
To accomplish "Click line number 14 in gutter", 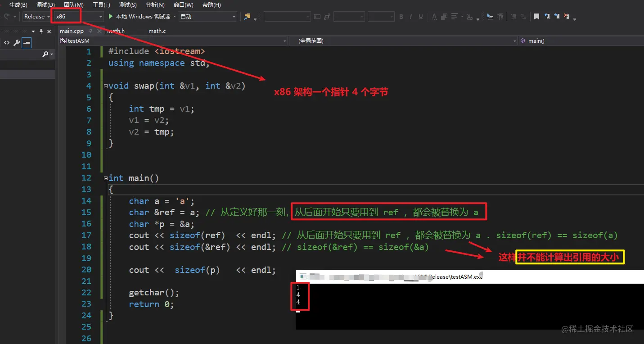I will coord(86,201).
